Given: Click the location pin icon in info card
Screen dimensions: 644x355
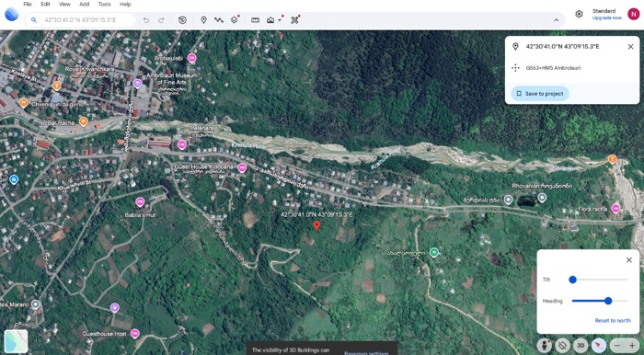Looking at the screenshot, I should coord(515,47).
